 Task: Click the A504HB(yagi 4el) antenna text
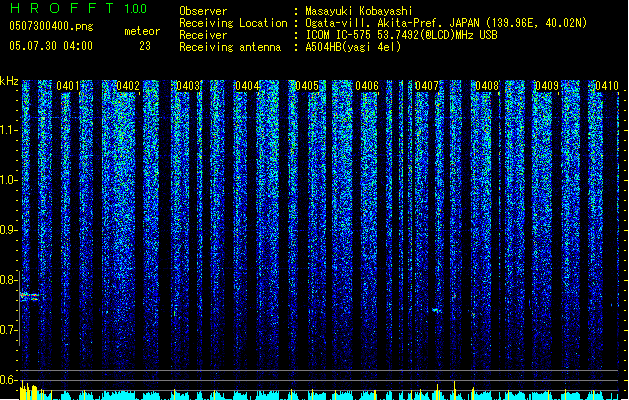pyautogui.click(x=353, y=47)
